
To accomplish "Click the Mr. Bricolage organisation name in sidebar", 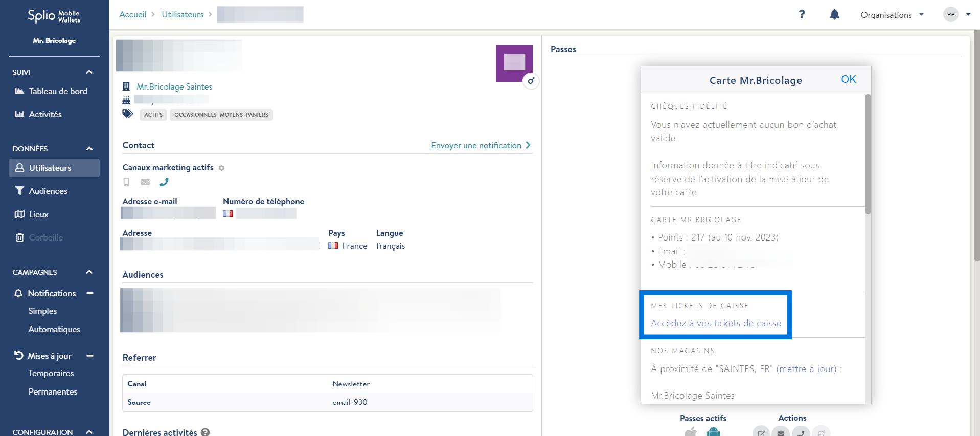I will pyautogui.click(x=54, y=40).
